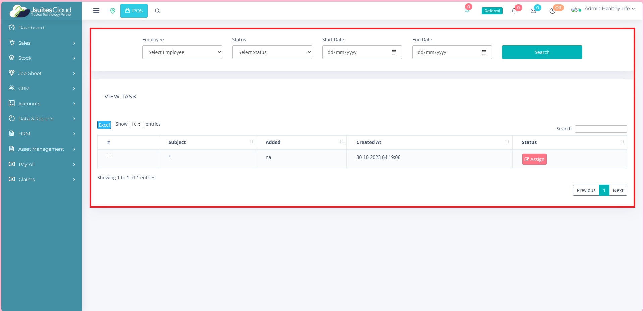Open the mail envelope icon
The height and width of the screenshot is (311, 644).
(533, 11)
